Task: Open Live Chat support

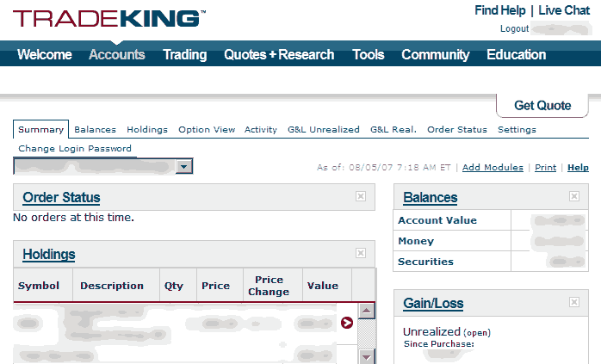Action: [564, 11]
